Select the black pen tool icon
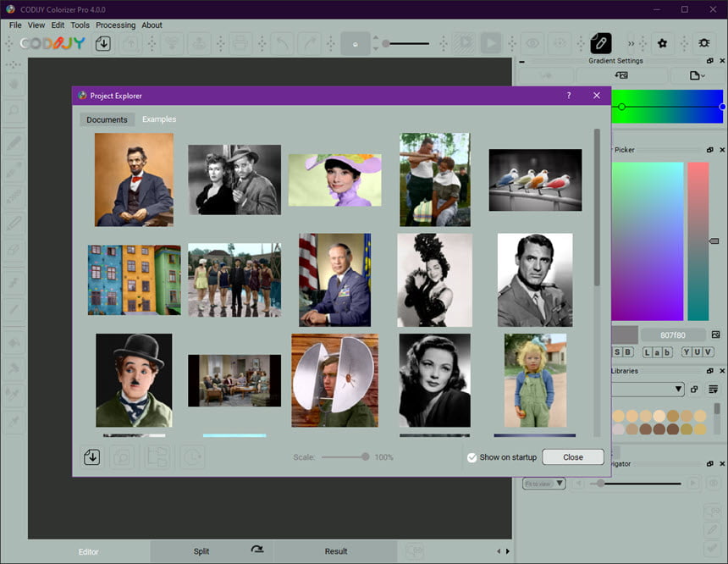The width and height of the screenshot is (728, 564). point(600,44)
